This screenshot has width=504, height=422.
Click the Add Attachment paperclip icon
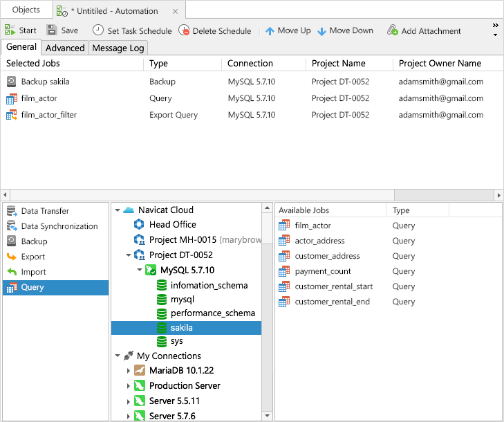[x=392, y=30]
